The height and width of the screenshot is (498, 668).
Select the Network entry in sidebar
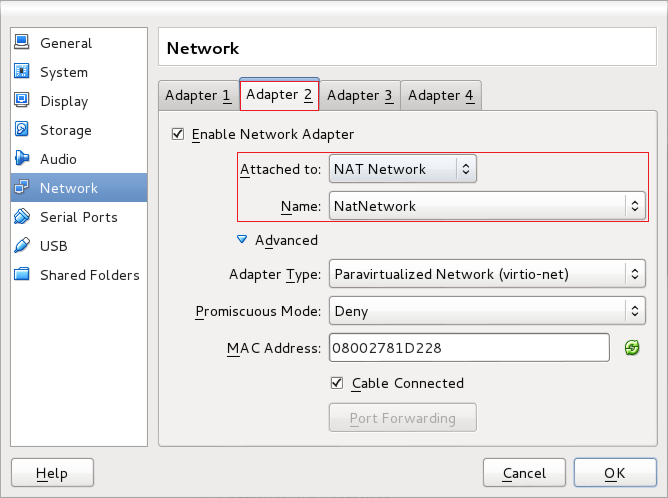point(79,187)
